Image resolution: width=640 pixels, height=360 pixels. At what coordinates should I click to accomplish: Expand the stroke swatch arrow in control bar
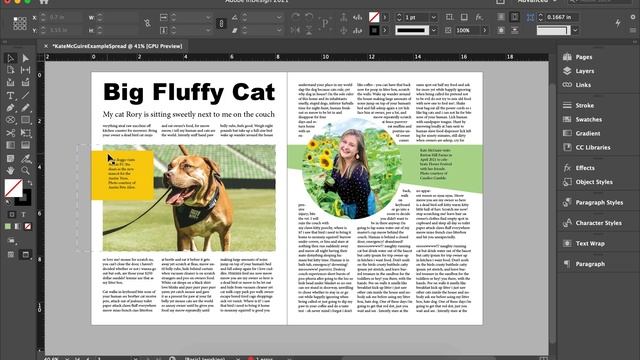(x=385, y=30)
